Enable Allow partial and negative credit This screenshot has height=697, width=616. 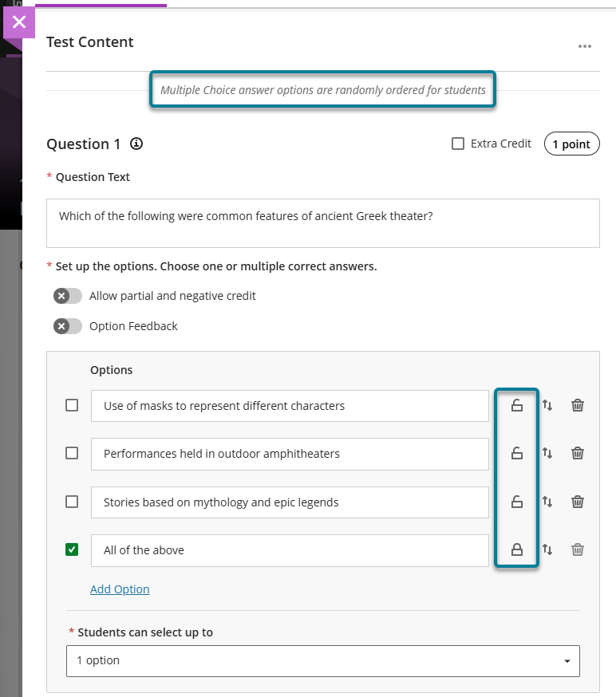(x=68, y=295)
